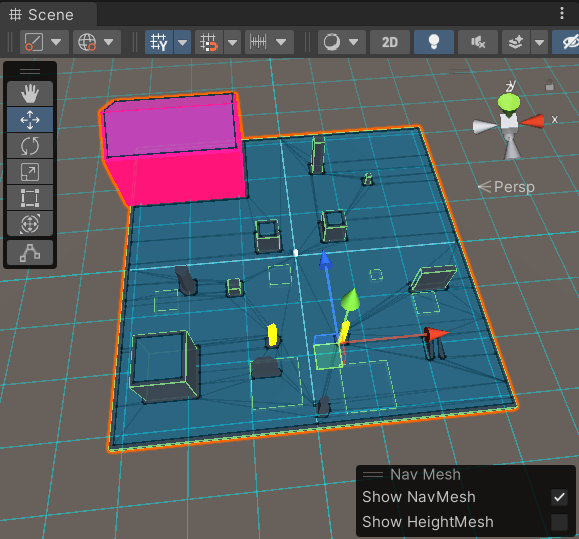
Task: Click the gizmo red X axis cone
Action: coord(532,121)
